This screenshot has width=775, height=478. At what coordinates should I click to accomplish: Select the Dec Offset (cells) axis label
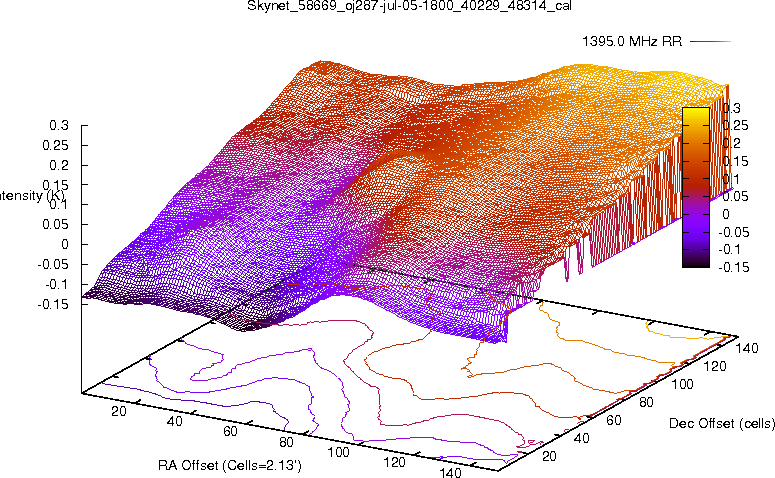click(x=722, y=423)
